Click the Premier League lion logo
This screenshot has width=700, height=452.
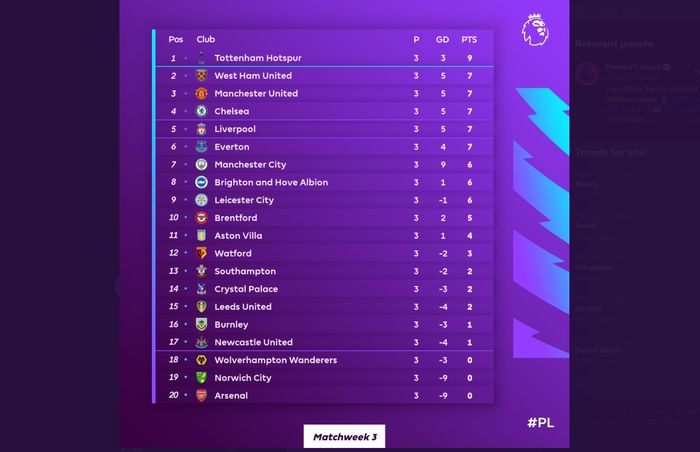coord(534,31)
